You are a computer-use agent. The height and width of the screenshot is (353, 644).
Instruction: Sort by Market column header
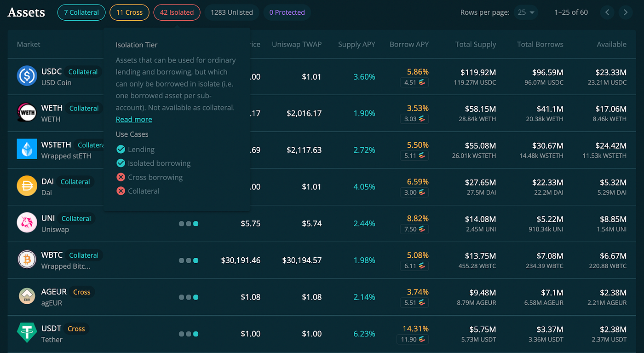(29, 44)
